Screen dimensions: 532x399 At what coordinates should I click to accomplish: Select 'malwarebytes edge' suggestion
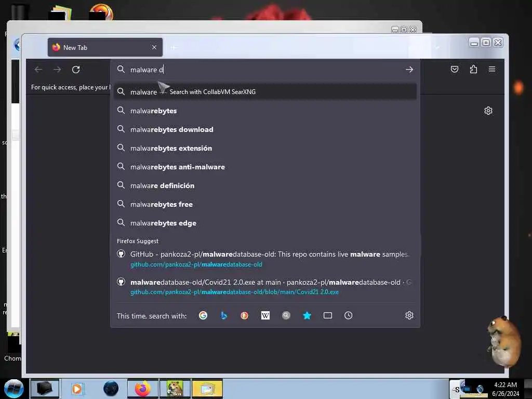(265, 223)
